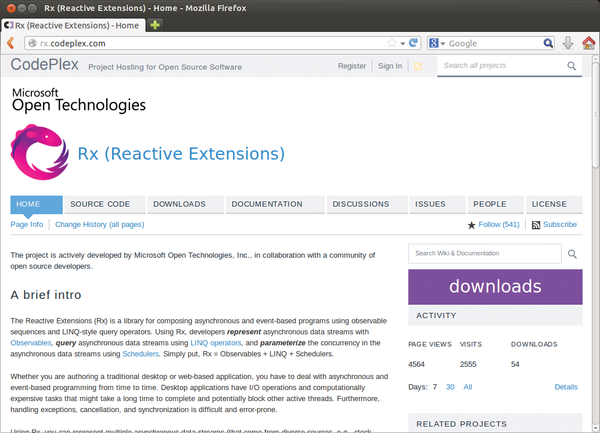600x433 pixels.
Task: Switch to the DOWNLOADS tab
Action: [185, 204]
